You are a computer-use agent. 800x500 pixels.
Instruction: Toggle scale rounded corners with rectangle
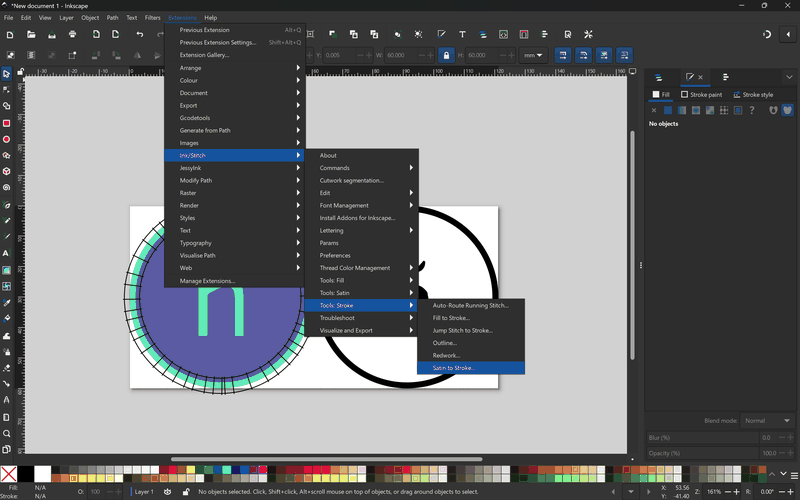coord(583,55)
